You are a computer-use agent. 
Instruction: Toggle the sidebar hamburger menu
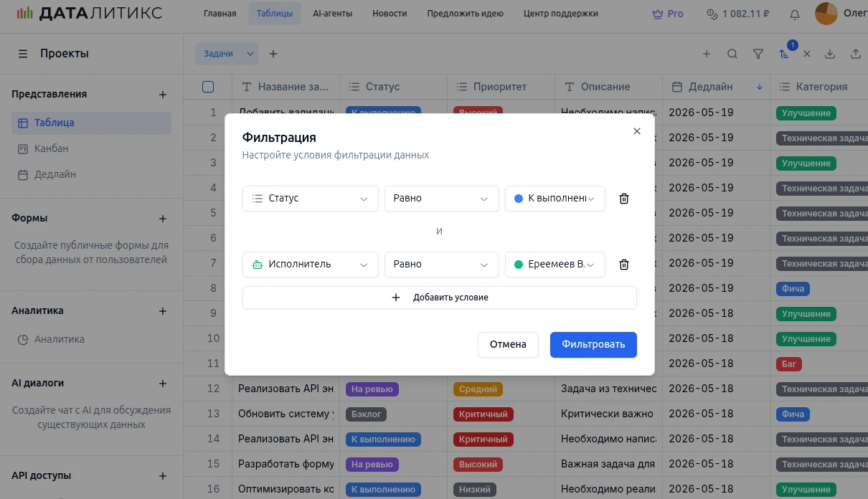[23, 54]
